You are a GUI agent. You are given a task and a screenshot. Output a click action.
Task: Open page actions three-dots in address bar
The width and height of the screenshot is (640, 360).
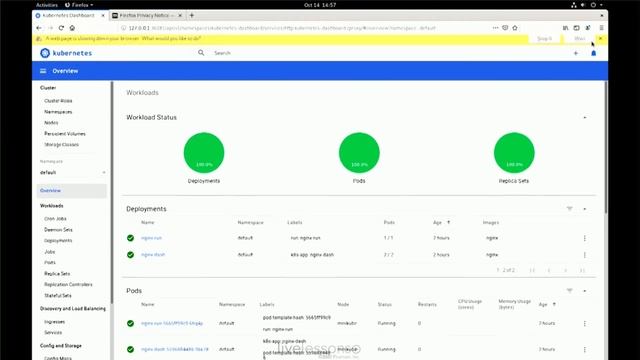(x=496, y=28)
